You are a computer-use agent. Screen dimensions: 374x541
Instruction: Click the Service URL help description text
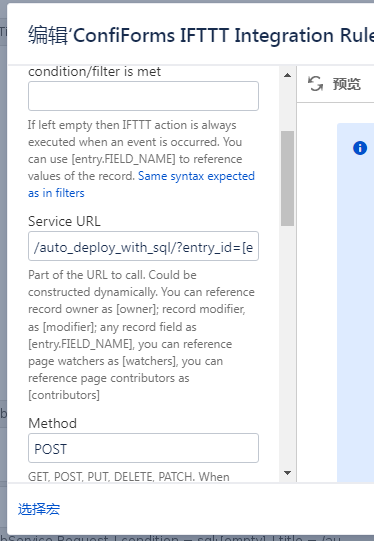click(x=141, y=335)
